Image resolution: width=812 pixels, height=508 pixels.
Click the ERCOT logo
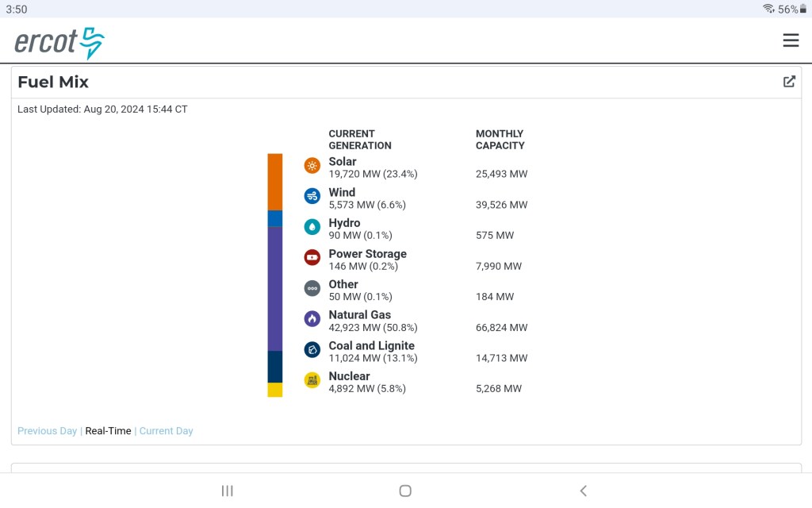[x=59, y=43]
